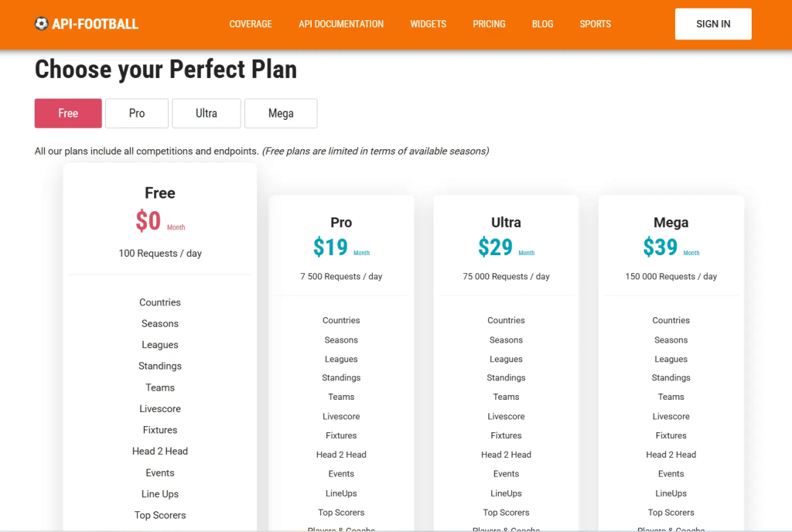
Task: Go to the Widgets page
Action: pyautogui.click(x=428, y=24)
